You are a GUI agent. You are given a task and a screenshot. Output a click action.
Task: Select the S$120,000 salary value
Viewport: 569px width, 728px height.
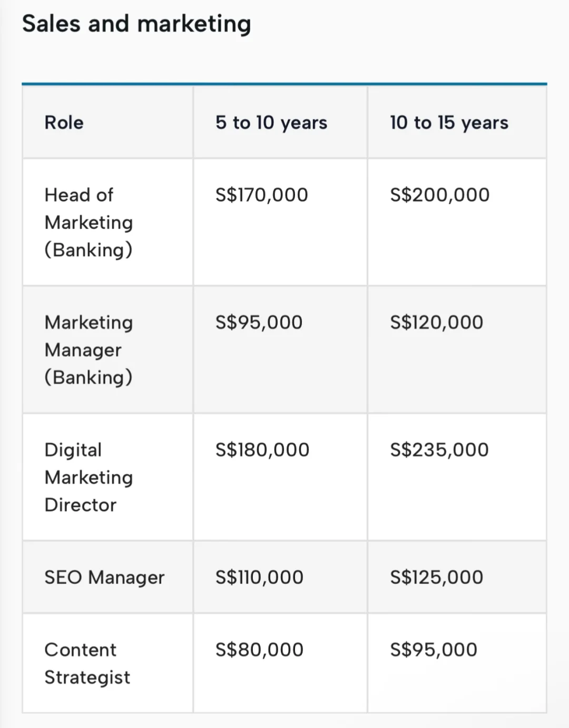pos(437,322)
